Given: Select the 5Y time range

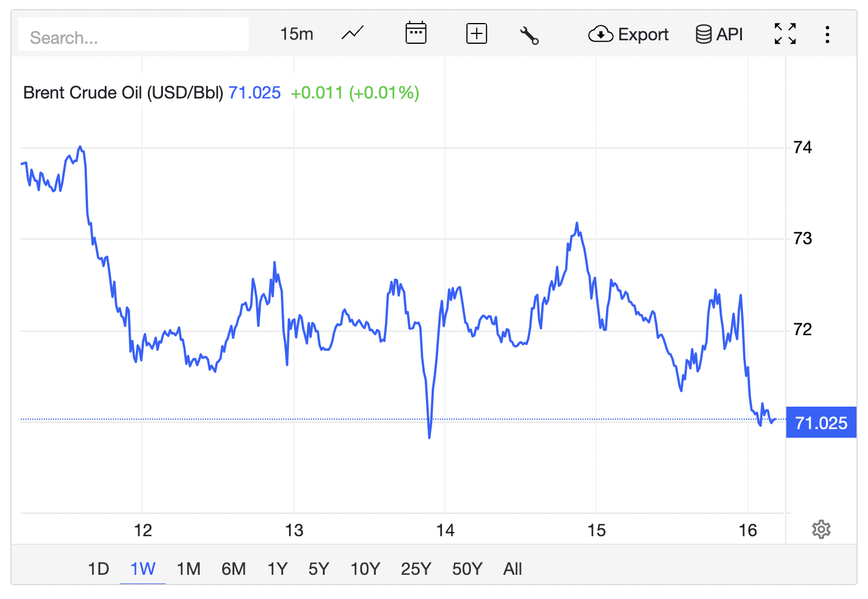Looking at the screenshot, I should tap(319, 569).
